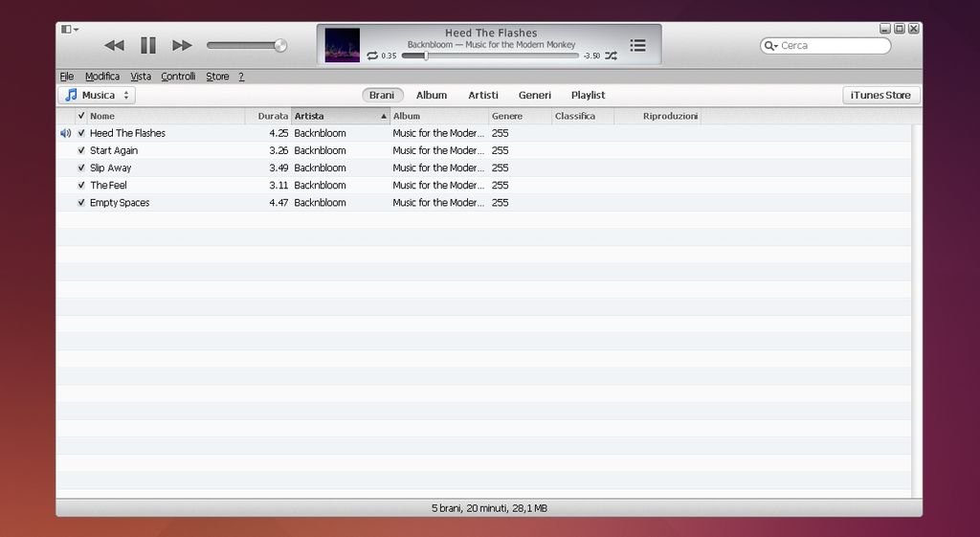Screen dimensions: 980x537
Task: Sort by Genere column header
Action: (x=521, y=116)
